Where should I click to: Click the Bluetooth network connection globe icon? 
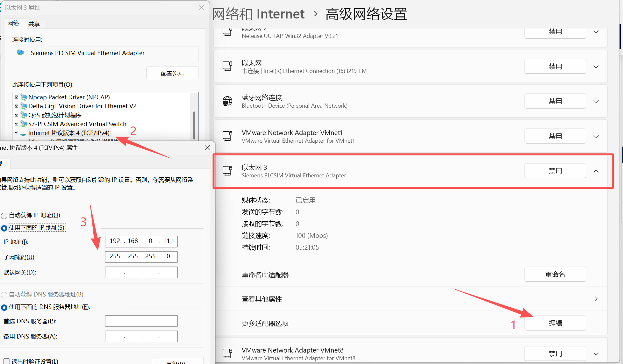point(227,101)
